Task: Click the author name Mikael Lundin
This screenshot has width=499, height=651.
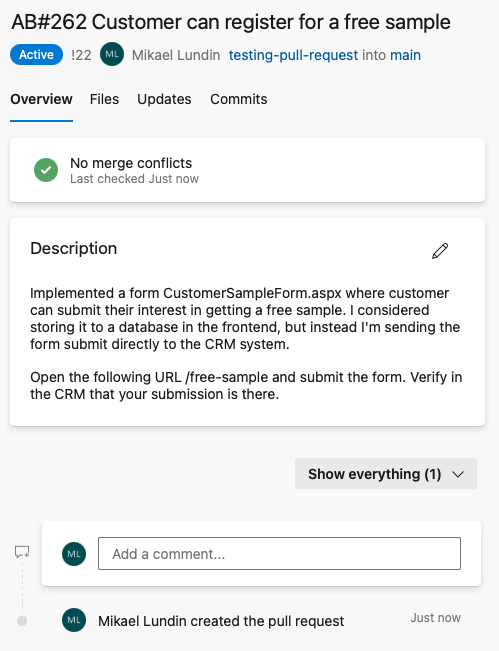Action: pyautogui.click(x=176, y=55)
